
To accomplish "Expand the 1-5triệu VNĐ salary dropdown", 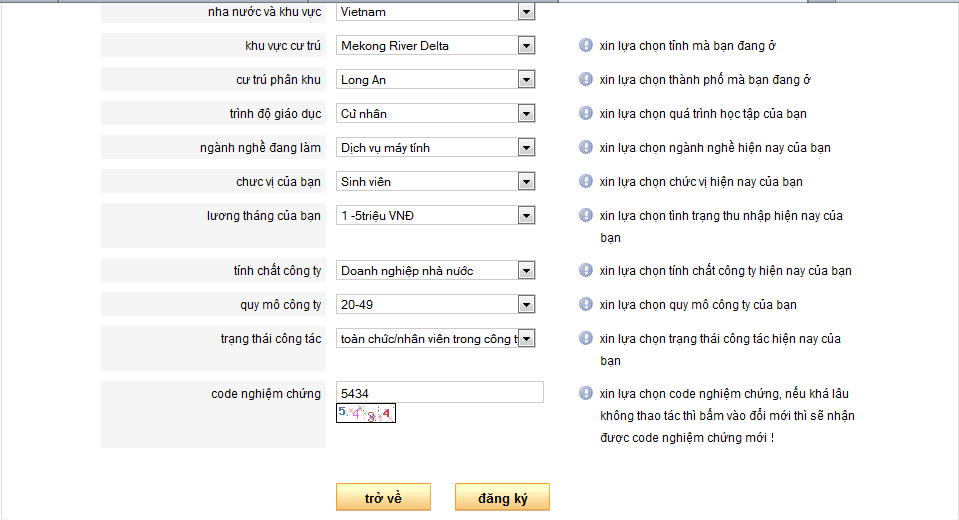I will (435, 215).
